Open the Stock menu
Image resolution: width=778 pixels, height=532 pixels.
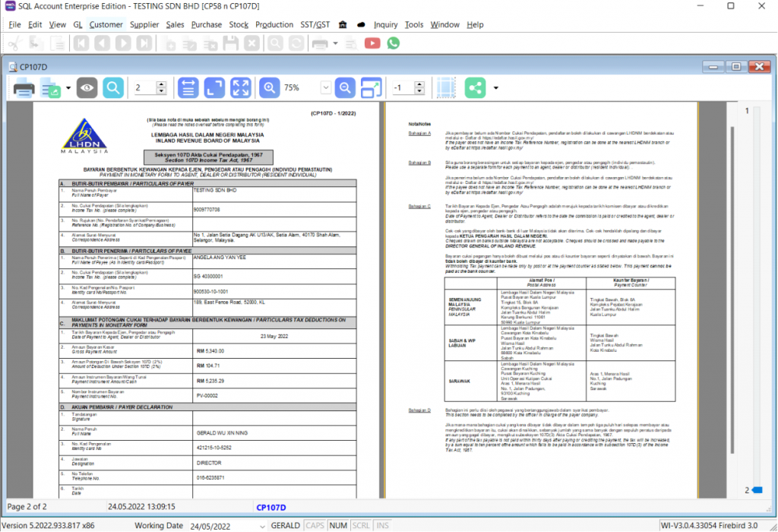point(238,25)
